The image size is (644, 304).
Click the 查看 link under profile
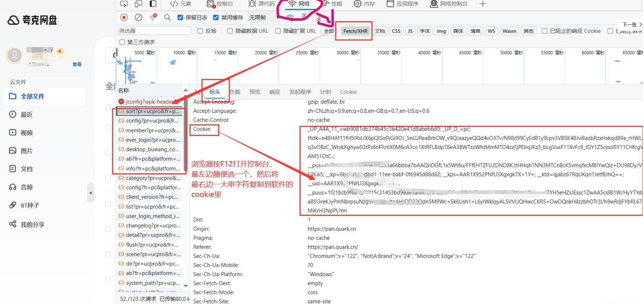point(77,64)
